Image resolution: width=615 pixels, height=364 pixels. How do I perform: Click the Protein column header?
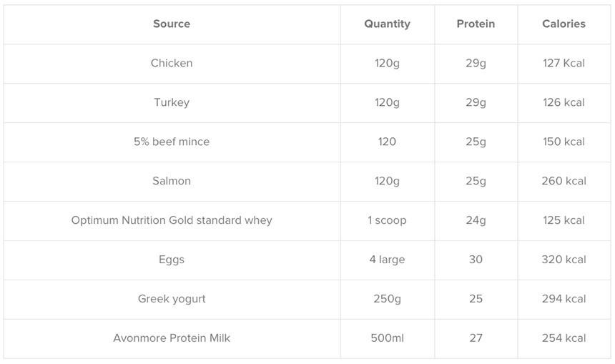tap(476, 24)
